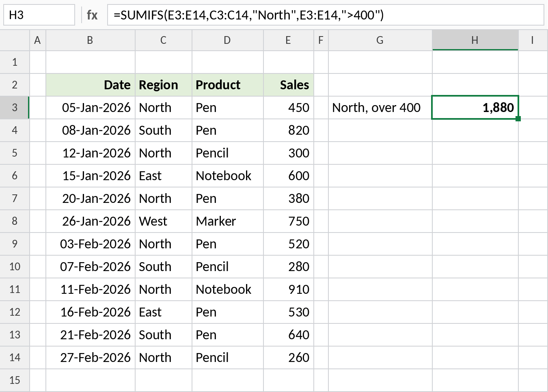Screen dimensions: 548x392
Task: Select row 2 header
Action: pos(15,85)
